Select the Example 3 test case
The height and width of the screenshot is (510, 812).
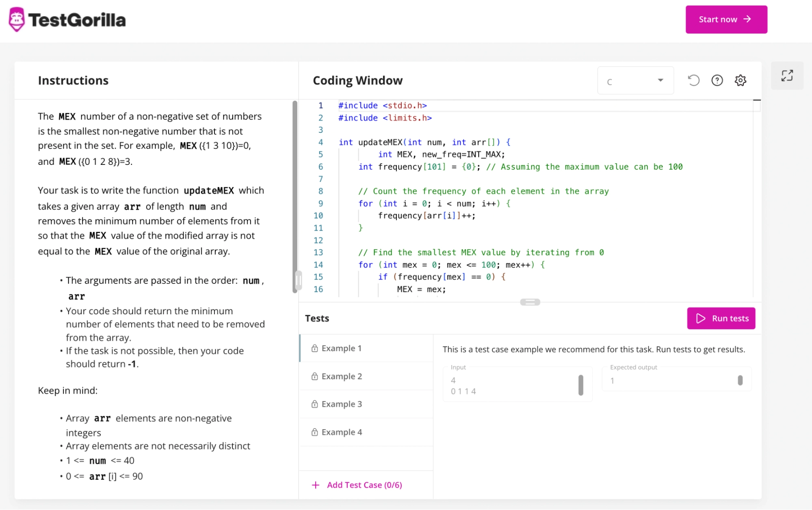(x=366, y=404)
